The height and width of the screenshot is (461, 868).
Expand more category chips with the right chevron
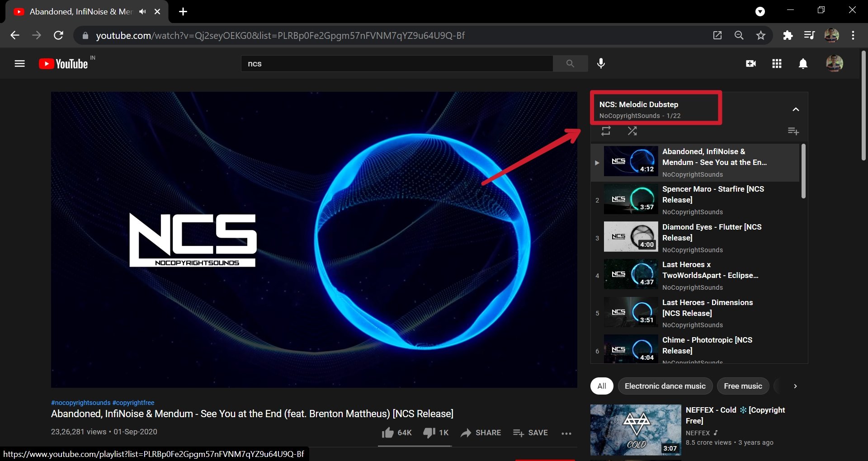795,386
